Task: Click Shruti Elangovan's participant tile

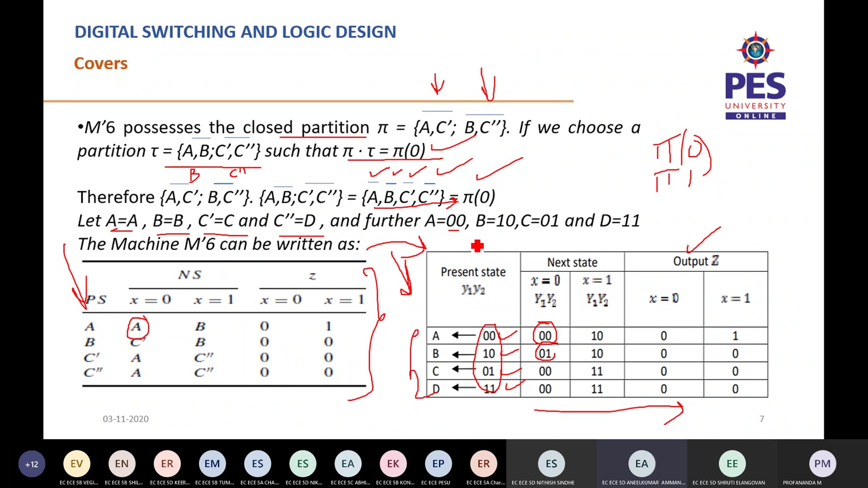Action: pos(732,464)
